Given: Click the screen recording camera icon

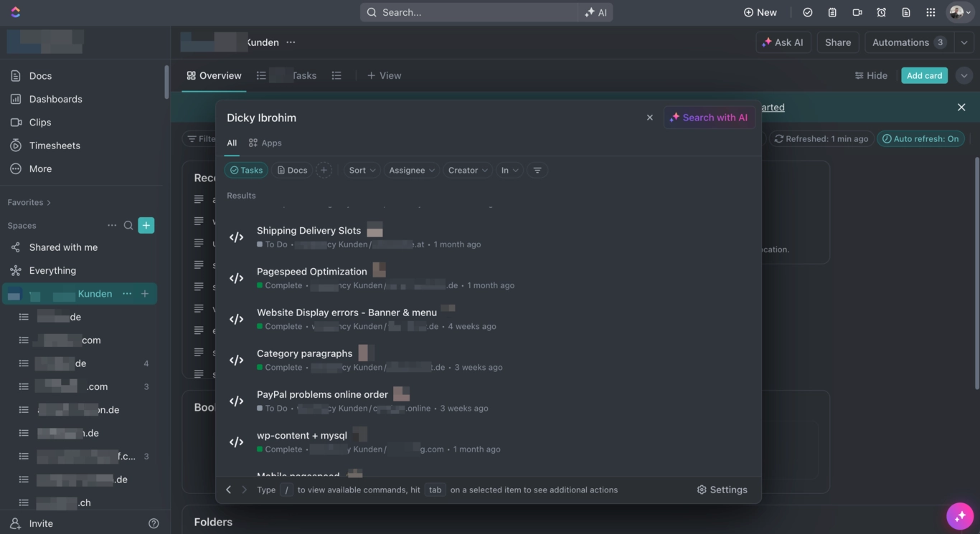Looking at the screenshot, I should pyautogui.click(x=857, y=12).
